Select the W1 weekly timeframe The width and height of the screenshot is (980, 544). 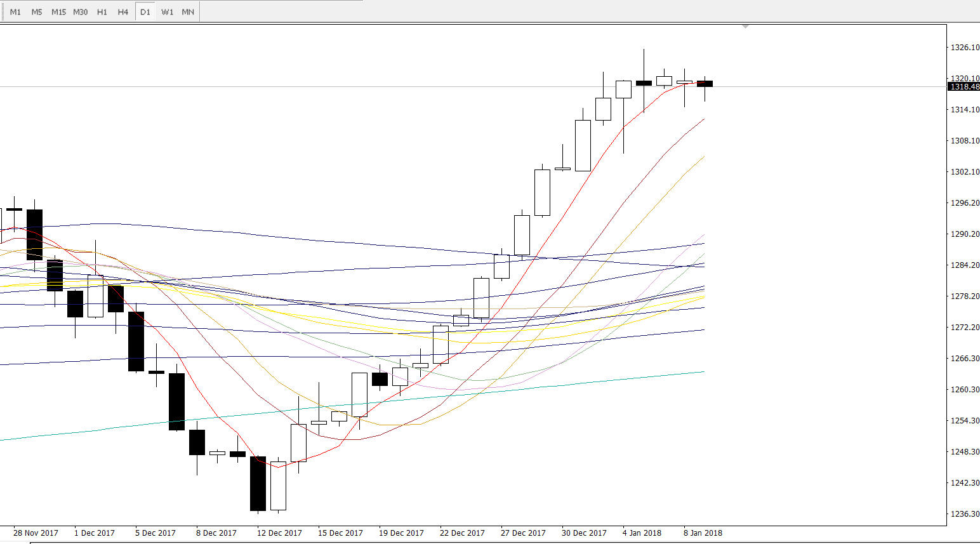167,12
